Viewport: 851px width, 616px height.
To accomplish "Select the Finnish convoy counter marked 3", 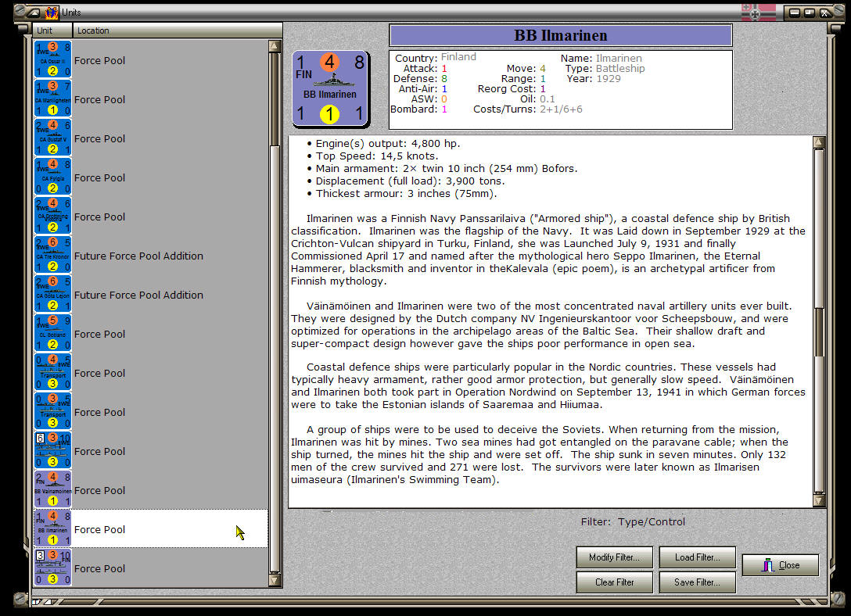I will [x=52, y=567].
